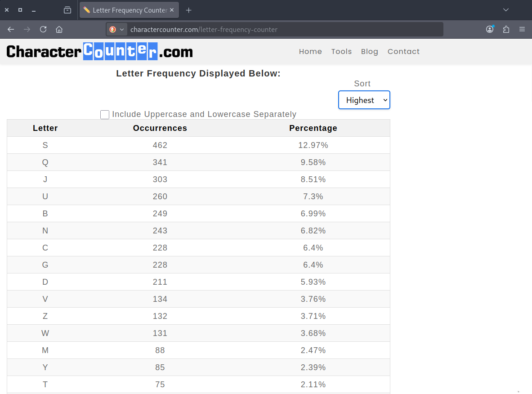Viewport: 532px width, 394px height.
Task: Open the browser hamburger menu
Action: [x=522, y=29]
